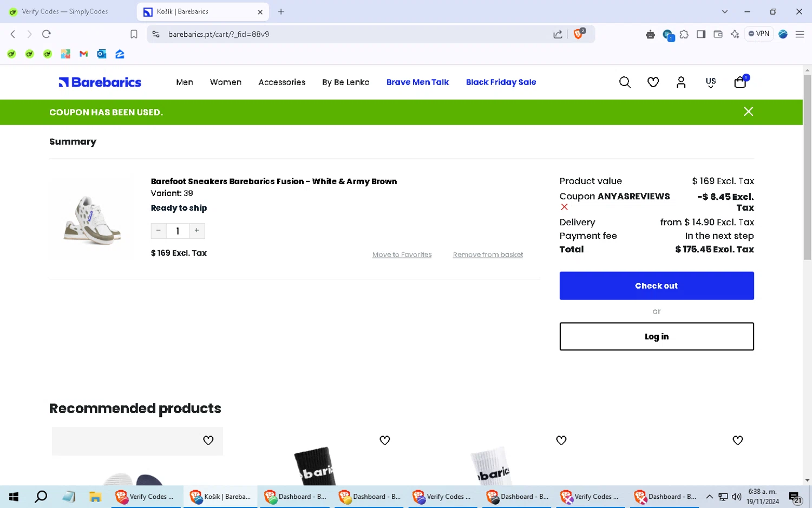Open the account profile icon
This screenshot has height=508, width=812.
click(x=681, y=82)
